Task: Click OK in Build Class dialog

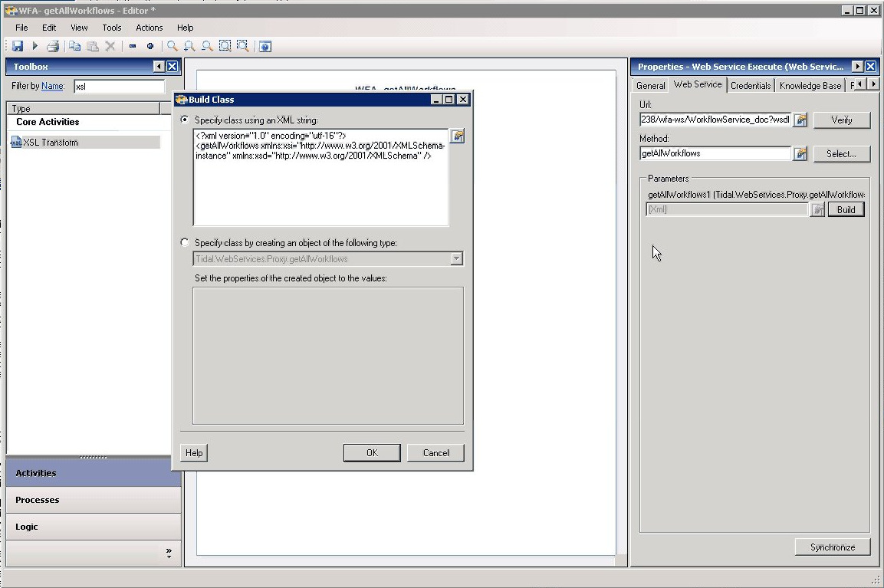Action: point(372,453)
